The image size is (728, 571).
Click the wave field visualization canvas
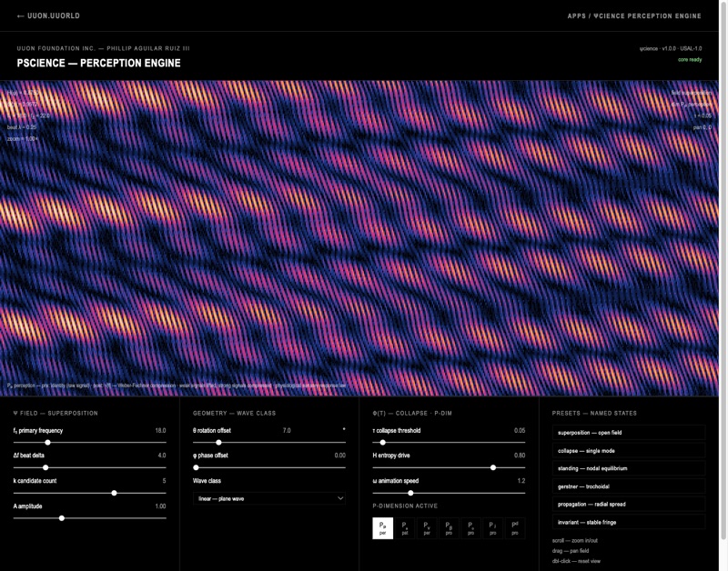(x=359, y=238)
